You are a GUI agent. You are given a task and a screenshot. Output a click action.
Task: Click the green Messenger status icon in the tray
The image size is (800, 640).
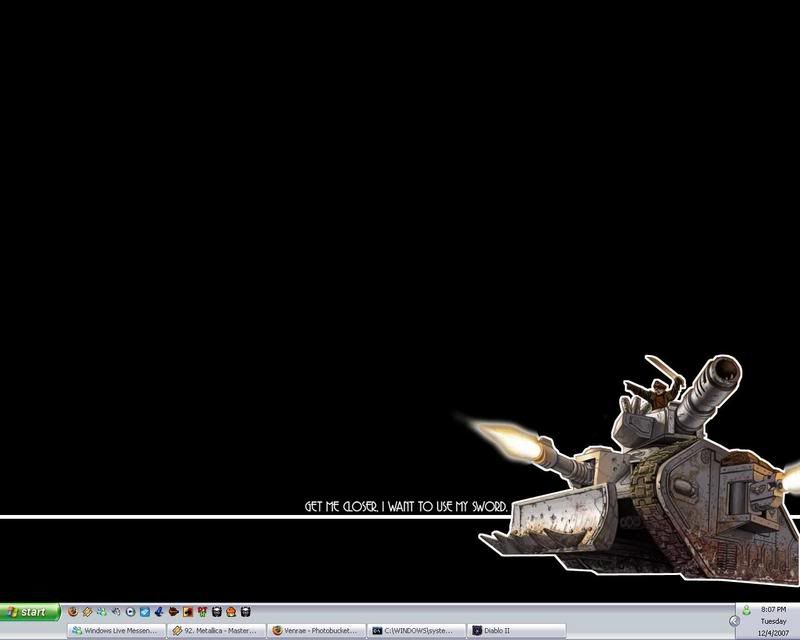pyautogui.click(x=746, y=610)
